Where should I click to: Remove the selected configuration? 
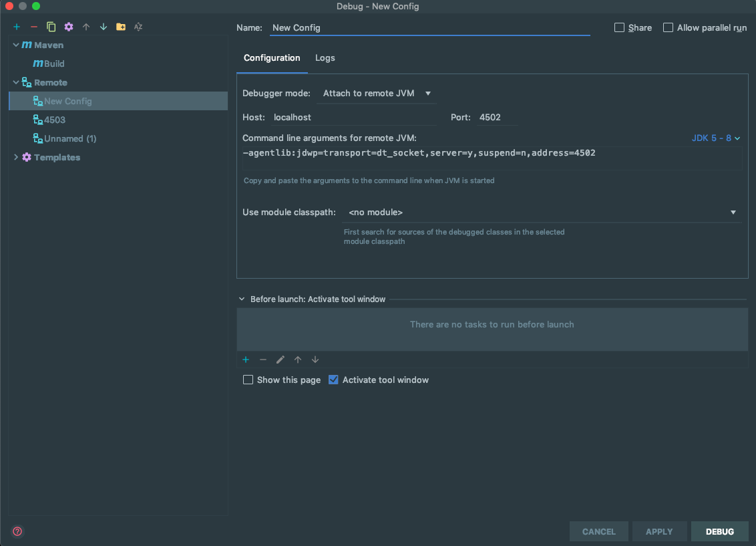click(33, 27)
